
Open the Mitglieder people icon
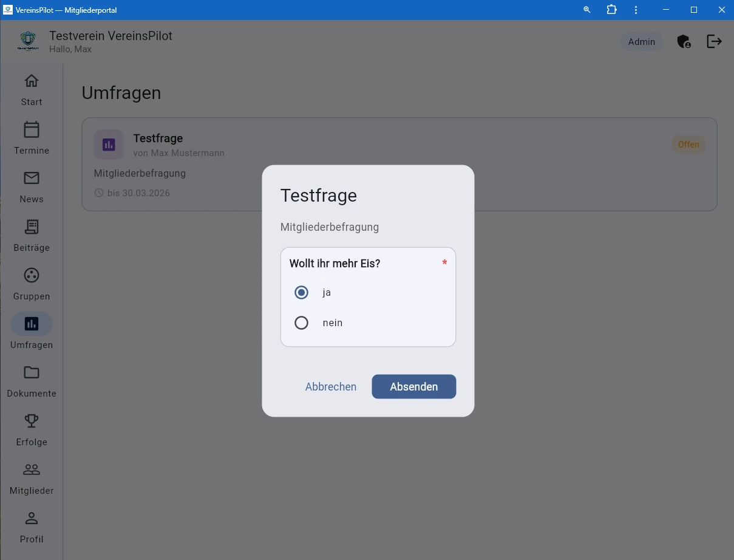point(32,470)
